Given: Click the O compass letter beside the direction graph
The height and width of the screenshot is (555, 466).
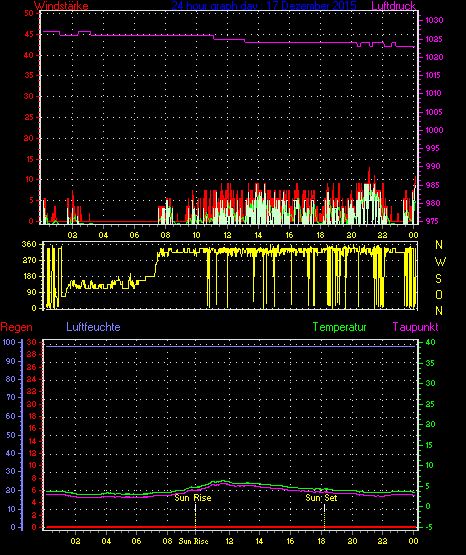Looking at the screenshot, I should (x=439, y=294).
